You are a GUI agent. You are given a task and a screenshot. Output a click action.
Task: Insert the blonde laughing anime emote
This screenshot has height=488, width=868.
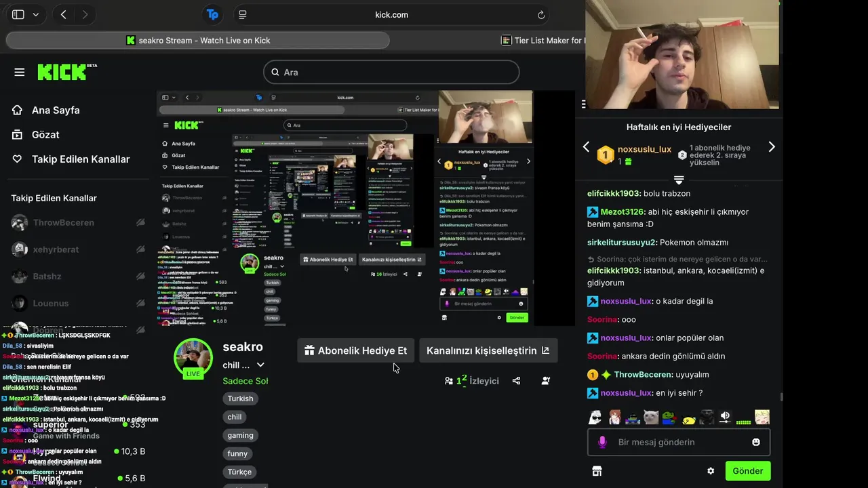click(762, 417)
